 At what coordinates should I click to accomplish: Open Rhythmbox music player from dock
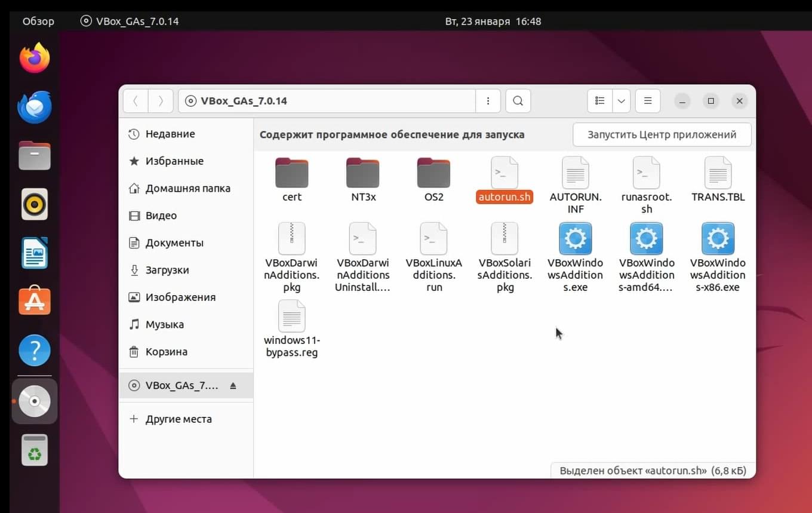tap(35, 204)
